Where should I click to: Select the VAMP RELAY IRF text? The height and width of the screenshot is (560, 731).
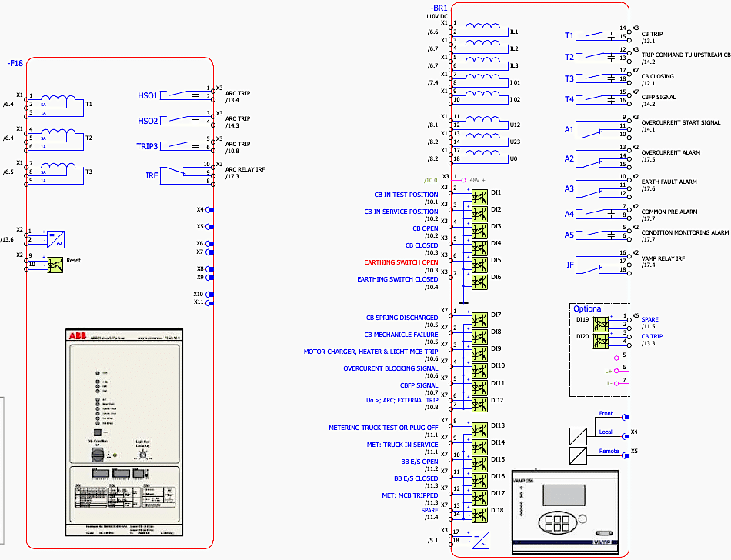pyautogui.click(x=663, y=258)
